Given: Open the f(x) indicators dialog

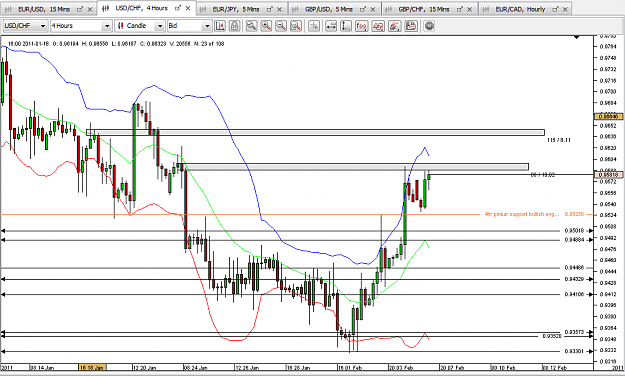Looking at the screenshot, I should (x=362, y=26).
